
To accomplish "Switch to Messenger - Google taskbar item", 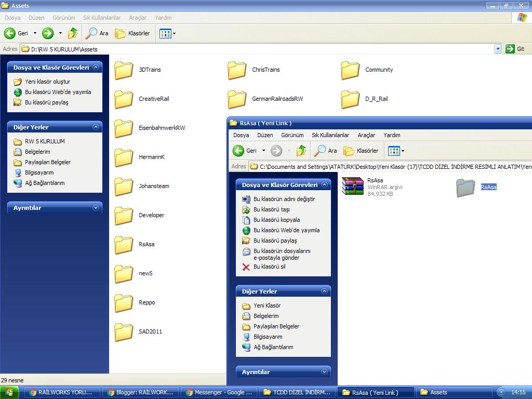I will pos(220,393).
